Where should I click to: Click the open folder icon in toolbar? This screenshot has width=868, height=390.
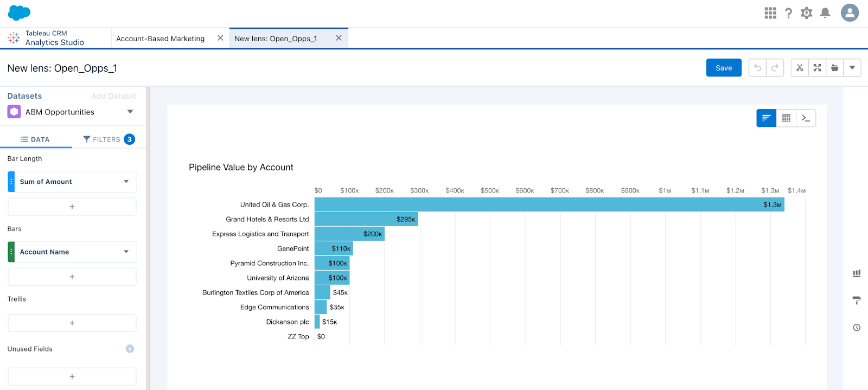pyautogui.click(x=835, y=68)
